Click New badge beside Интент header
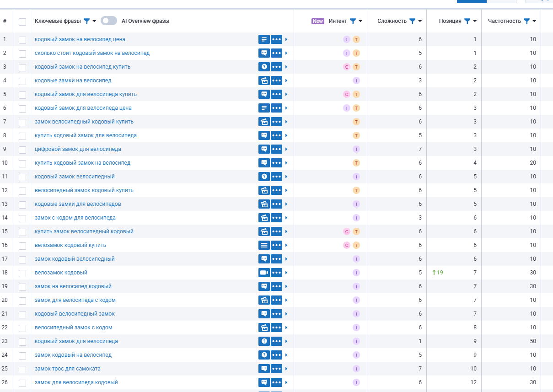 pyautogui.click(x=318, y=21)
